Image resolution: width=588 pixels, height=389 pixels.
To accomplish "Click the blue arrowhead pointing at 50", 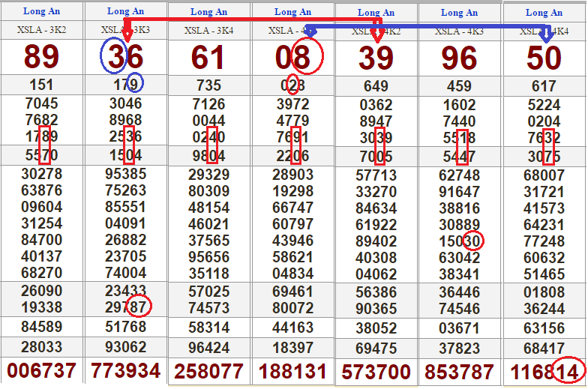I will pos(546,34).
